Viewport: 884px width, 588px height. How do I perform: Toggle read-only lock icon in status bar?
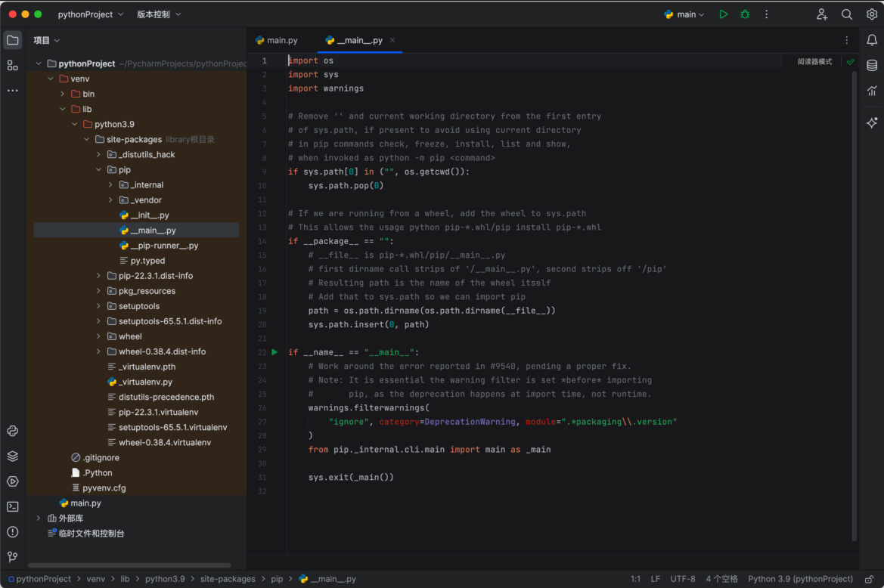(x=869, y=579)
